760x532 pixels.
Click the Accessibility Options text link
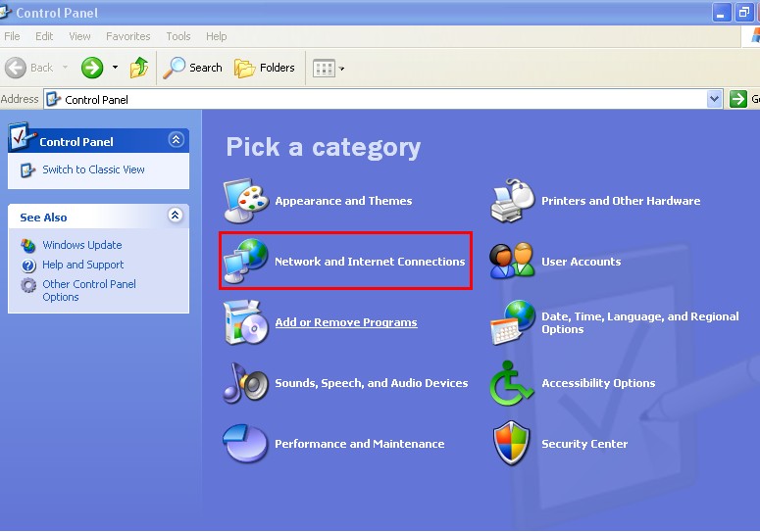pyautogui.click(x=598, y=383)
